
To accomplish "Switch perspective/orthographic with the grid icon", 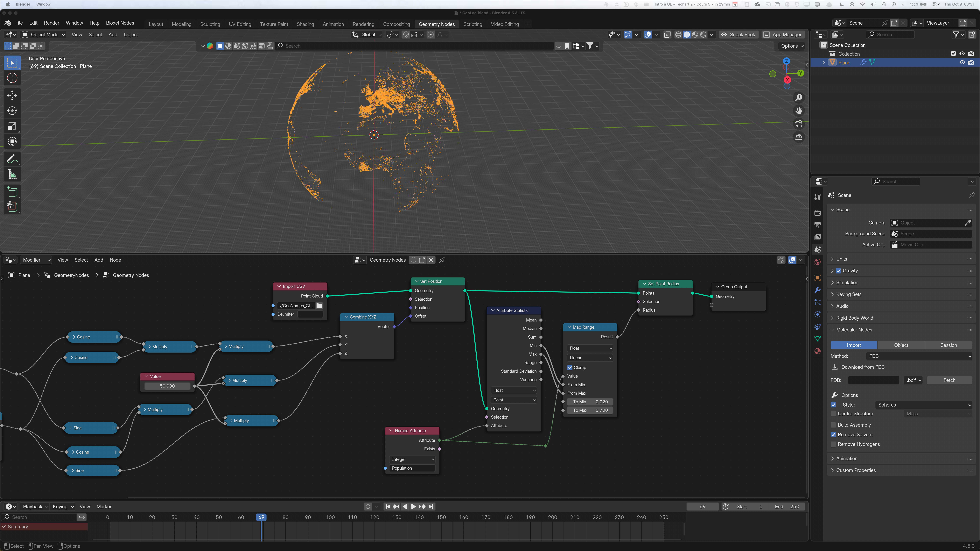I will click(799, 137).
